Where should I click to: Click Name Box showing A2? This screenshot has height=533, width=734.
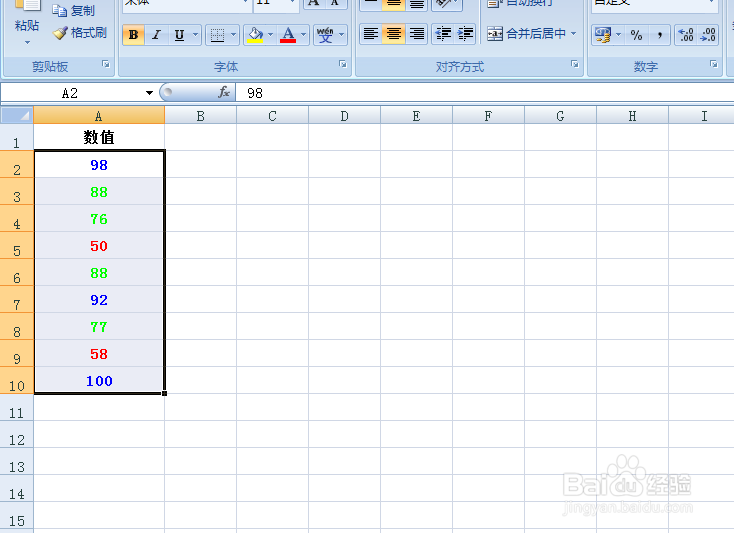pyautogui.click(x=70, y=93)
